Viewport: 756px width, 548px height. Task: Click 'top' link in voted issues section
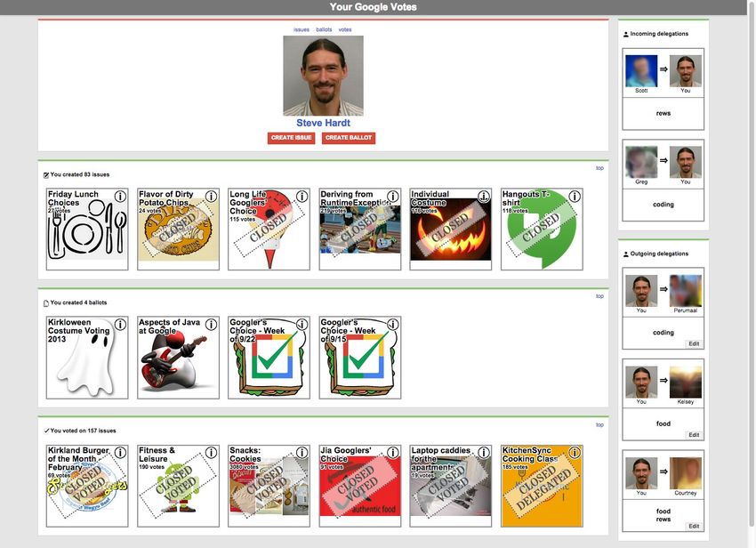coord(599,425)
